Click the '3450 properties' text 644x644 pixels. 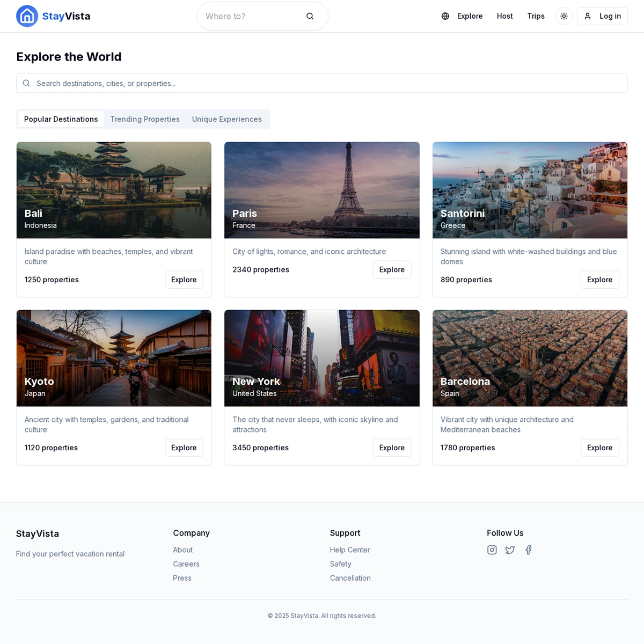(x=261, y=448)
